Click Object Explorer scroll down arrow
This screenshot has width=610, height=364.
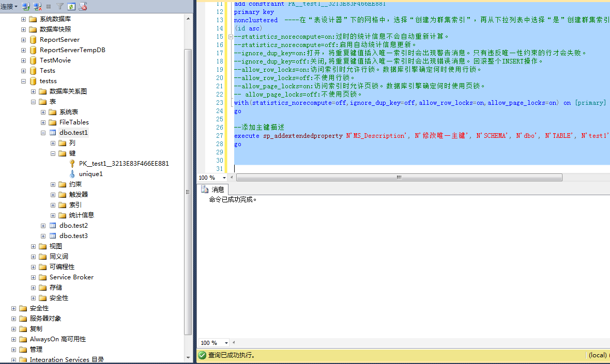(x=188, y=357)
